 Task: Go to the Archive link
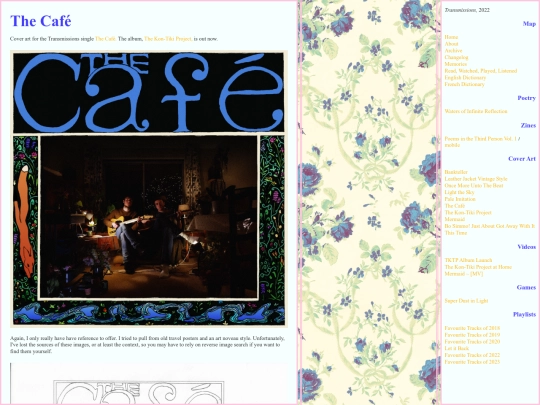coord(453,50)
